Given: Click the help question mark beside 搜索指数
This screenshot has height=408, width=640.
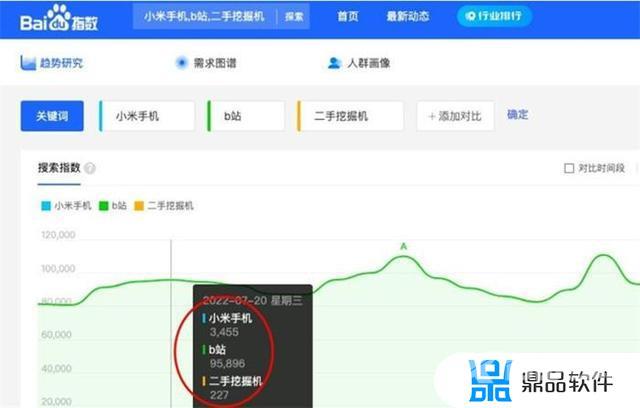Looking at the screenshot, I should pos(90,168).
